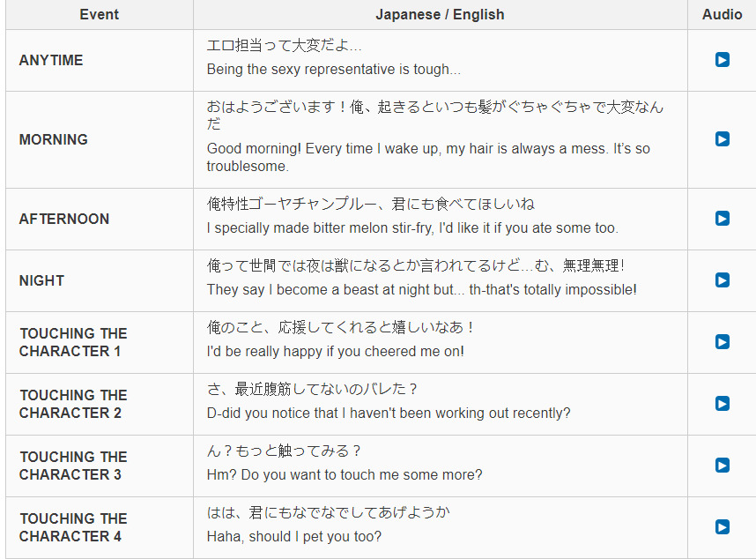Image resolution: width=756 pixels, height=559 pixels.
Task: Click the 'I'd be really happy' translation text
Action: [x=335, y=351]
